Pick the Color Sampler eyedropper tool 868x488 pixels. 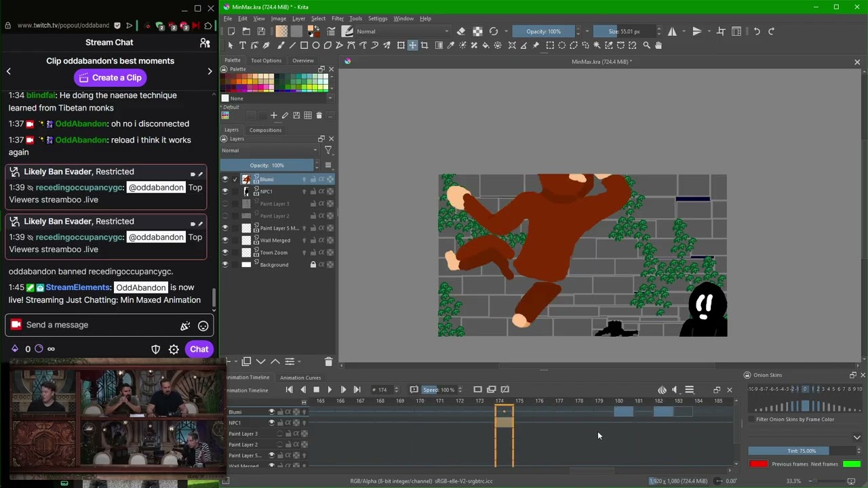tap(450, 45)
